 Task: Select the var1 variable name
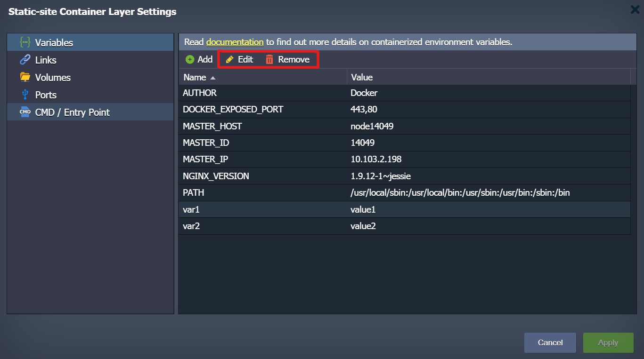coord(191,209)
